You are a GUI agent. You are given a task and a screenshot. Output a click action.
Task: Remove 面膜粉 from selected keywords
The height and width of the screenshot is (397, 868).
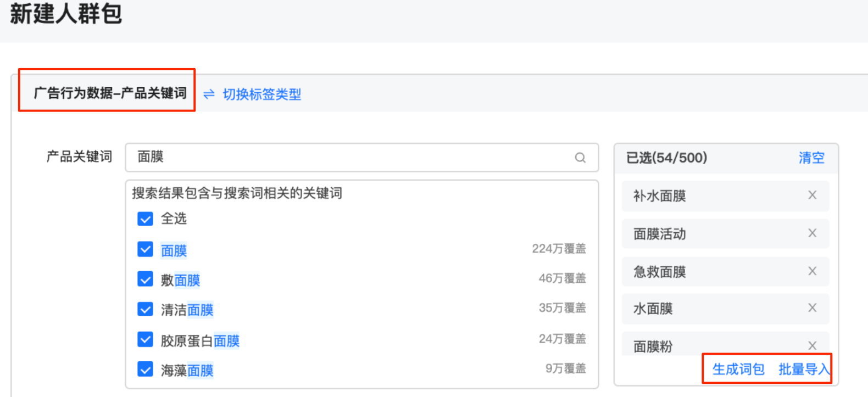[x=812, y=345]
